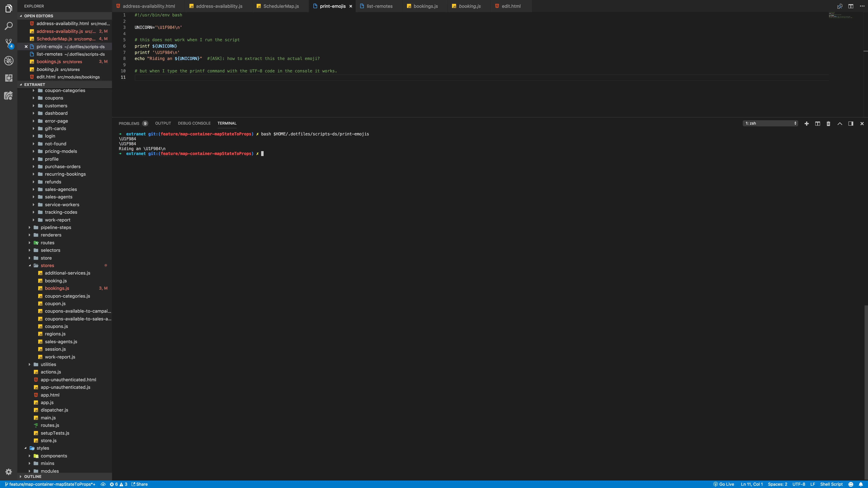Screen dimensions: 868x488
Task: Open routes.js file in tree
Action: click(x=65, y=425)
